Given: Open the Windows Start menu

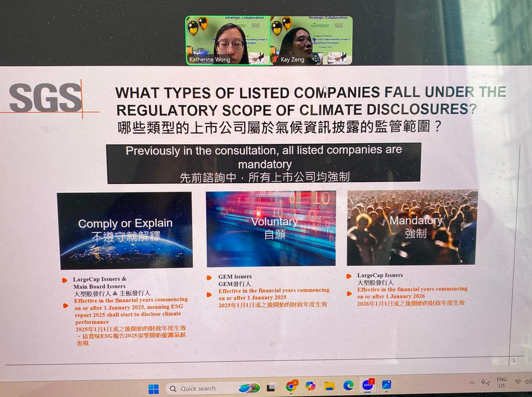Looking at the screenshot, I should (154, 388).
